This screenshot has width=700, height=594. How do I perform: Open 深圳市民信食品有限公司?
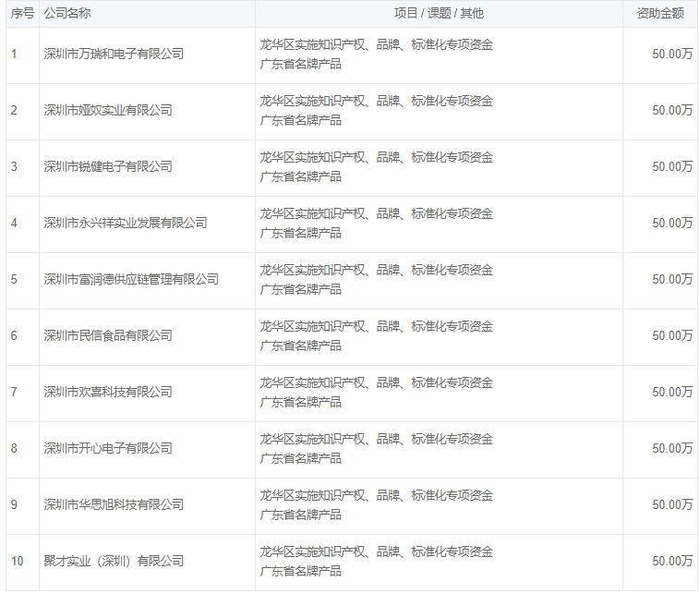click(108, 336)
